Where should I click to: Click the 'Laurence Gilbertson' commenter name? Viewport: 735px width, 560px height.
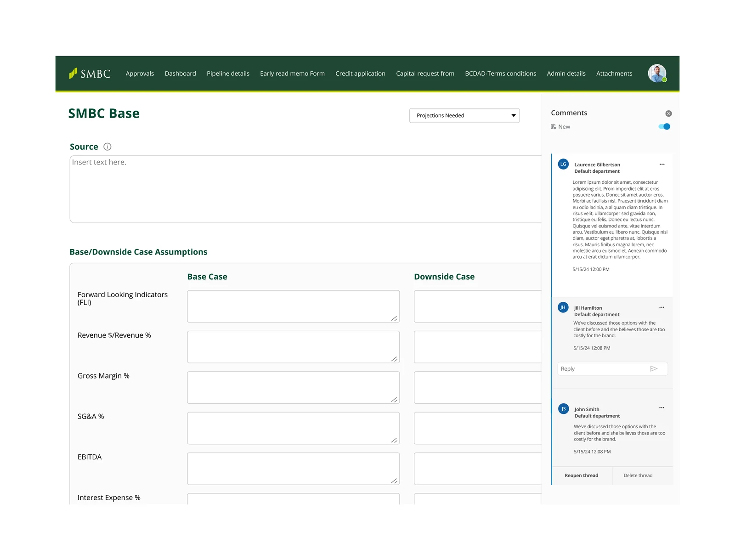[597, 164]
